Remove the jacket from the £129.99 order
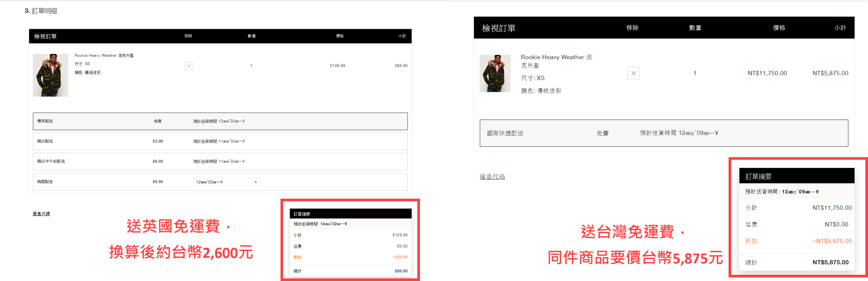The width and height of the screenshot is (868, 281). tap(189, 66)
